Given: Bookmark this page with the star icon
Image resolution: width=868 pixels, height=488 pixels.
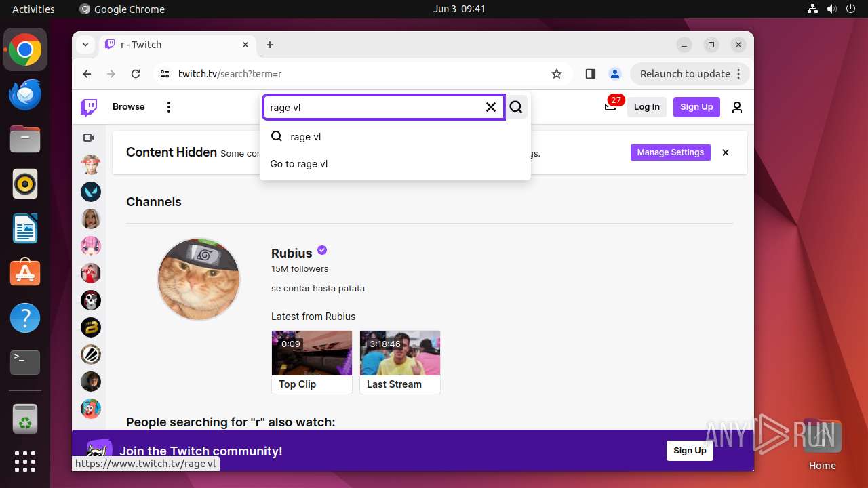Looking at the screenshot, I should click(557, 74).
